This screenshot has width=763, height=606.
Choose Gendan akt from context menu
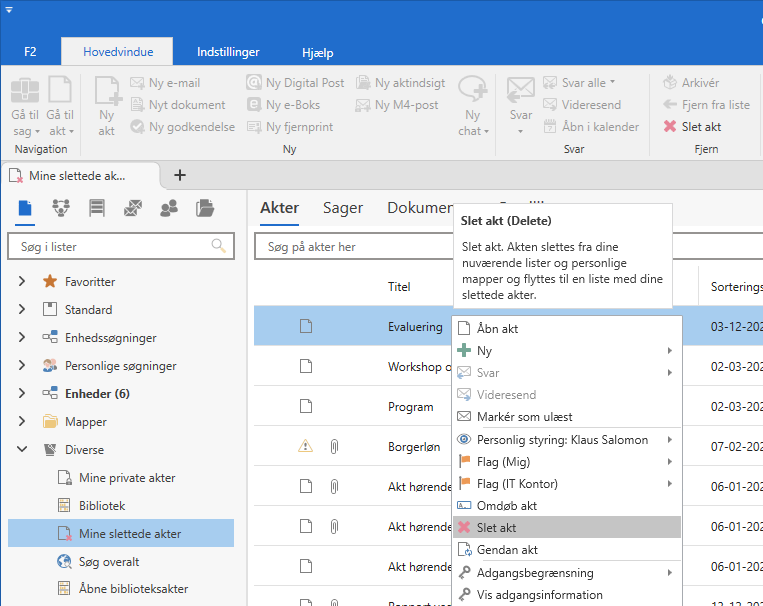pyautogui.click(x=507, y=550)
